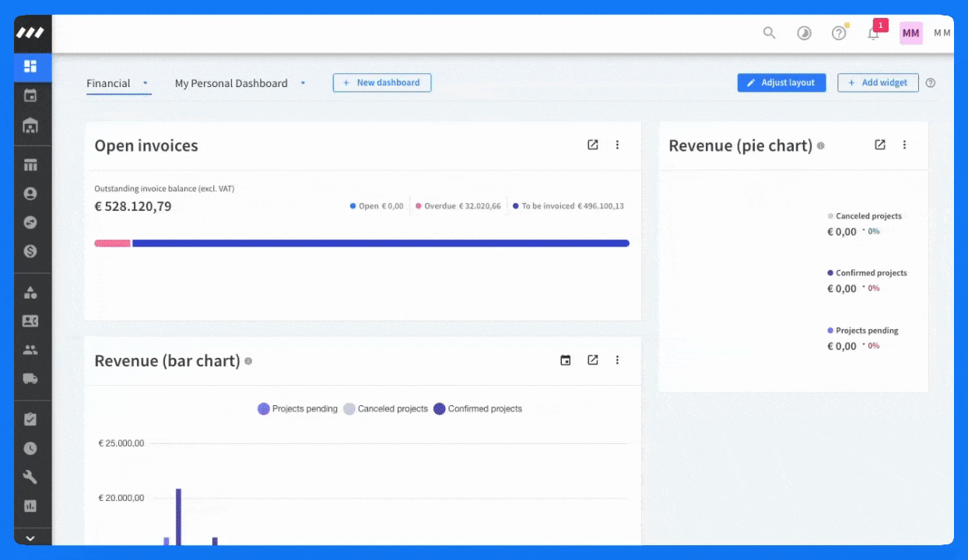The width and height of the screenshot is (968, 560).
Task: Switch to My Personal Dashboard tab
Action: click(231, 83)
